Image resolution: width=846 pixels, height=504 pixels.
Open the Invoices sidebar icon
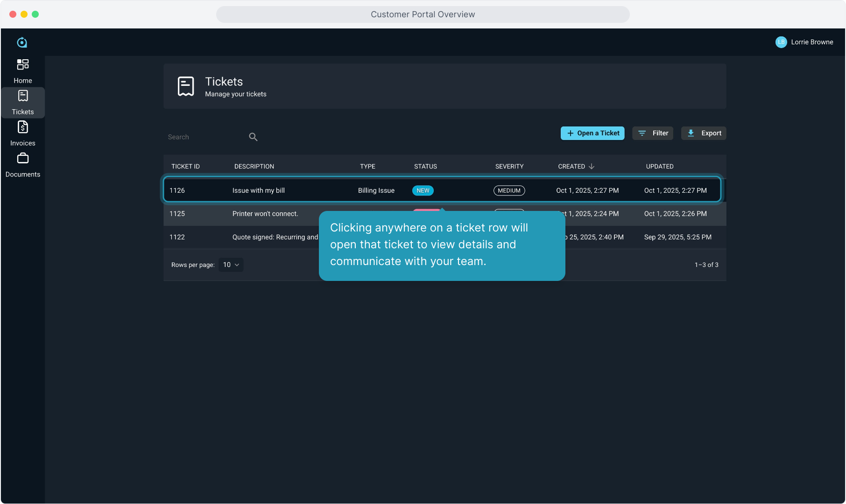pyautogui.click(x=22, y=127)
